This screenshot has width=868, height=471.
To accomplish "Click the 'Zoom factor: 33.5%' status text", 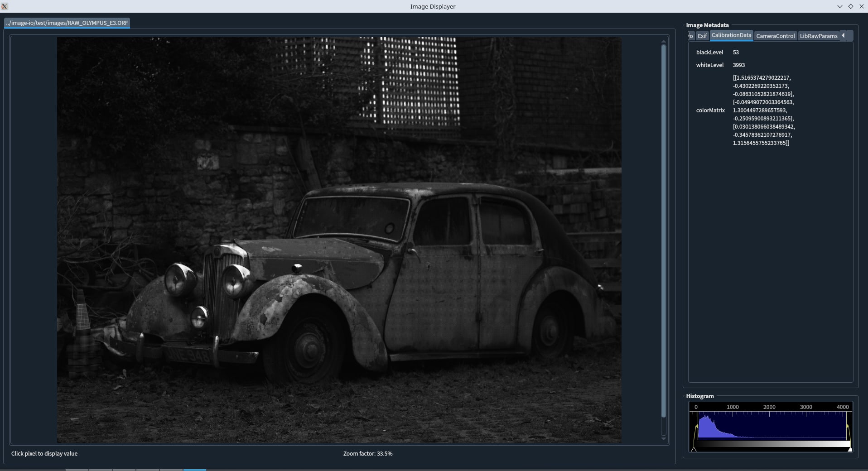I will (x=367, y=453).
